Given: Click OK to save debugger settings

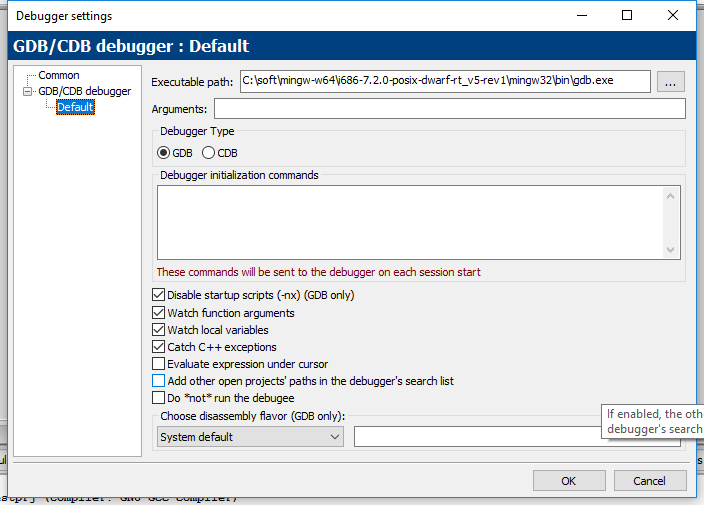Looking at the screenshot, I should point(568,481).
